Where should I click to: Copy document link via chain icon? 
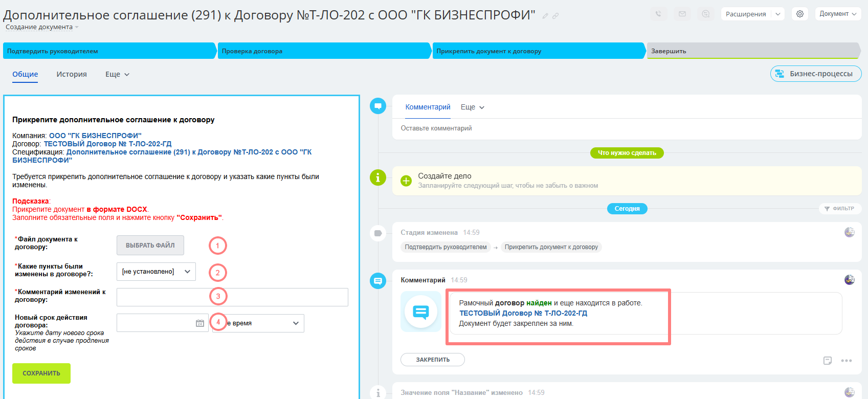tap(555, 16)
